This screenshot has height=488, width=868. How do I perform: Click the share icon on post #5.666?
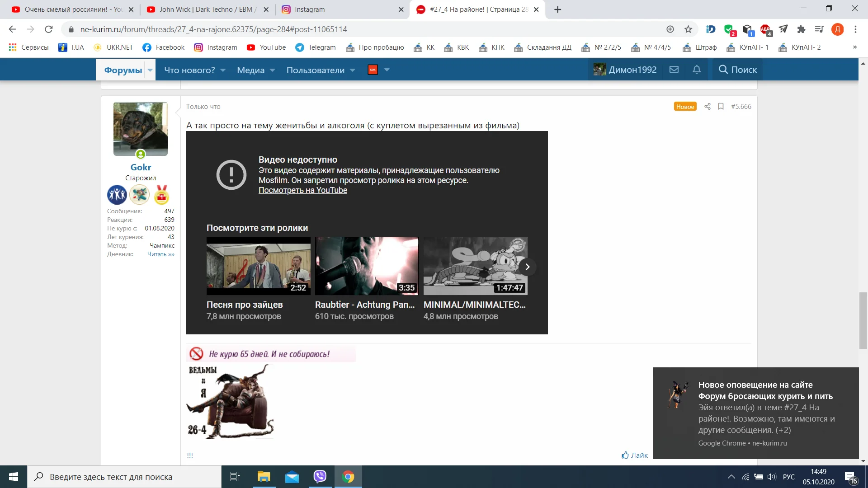click(708, 107)
